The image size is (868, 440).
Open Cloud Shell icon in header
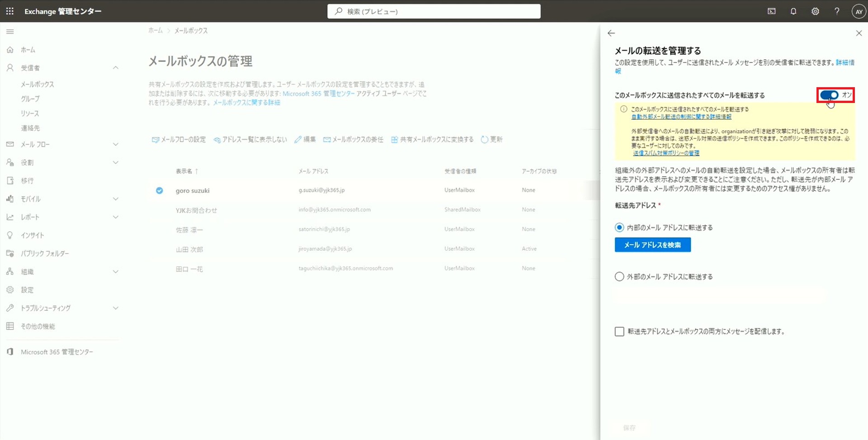click(x=772, y=11)
